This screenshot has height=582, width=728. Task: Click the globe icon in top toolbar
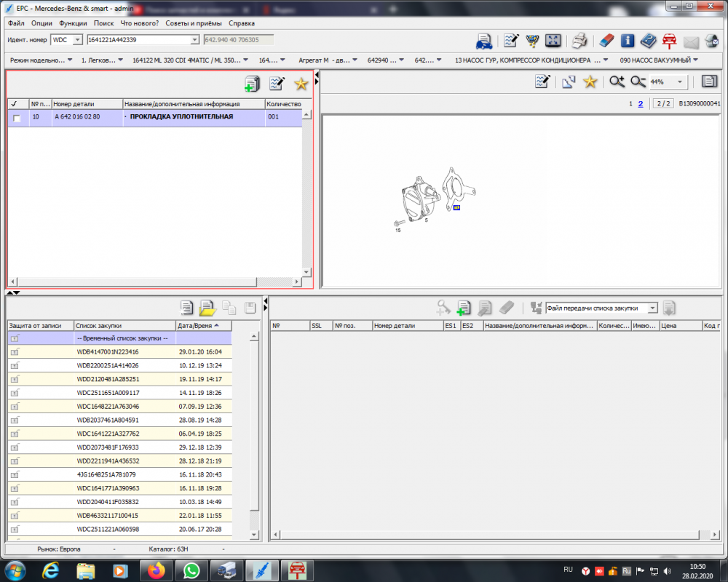click(x=711, y=41)
